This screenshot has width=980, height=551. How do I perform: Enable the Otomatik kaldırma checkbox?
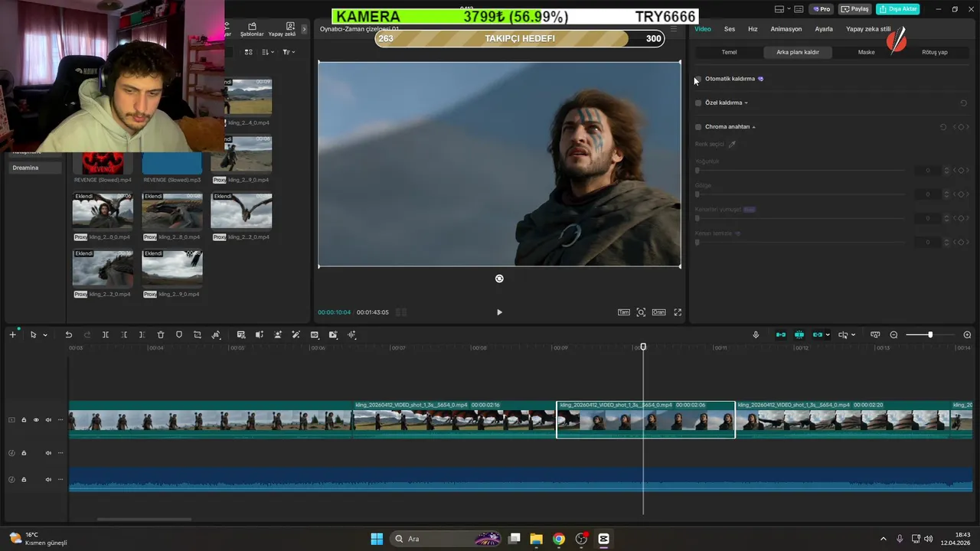click(698, 79)
